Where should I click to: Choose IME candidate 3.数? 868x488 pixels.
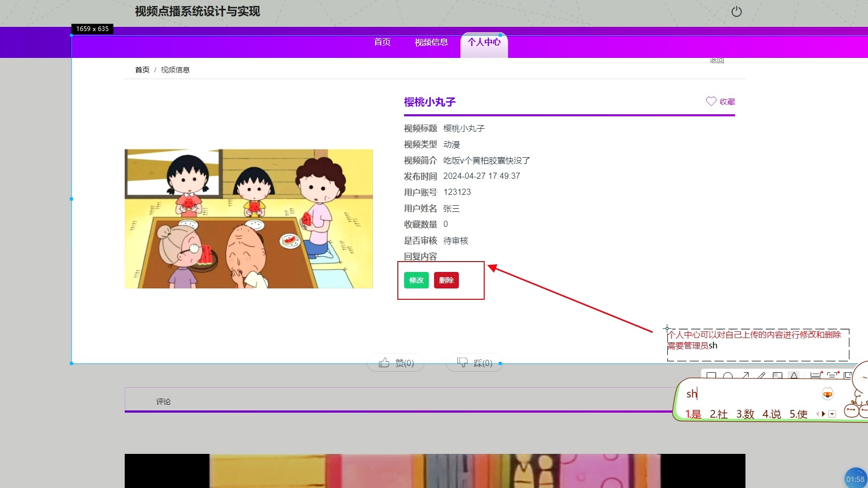745,414
